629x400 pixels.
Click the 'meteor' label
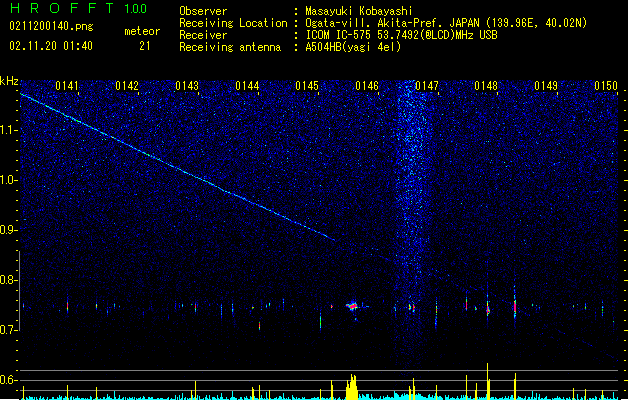(x=142, y=31)
